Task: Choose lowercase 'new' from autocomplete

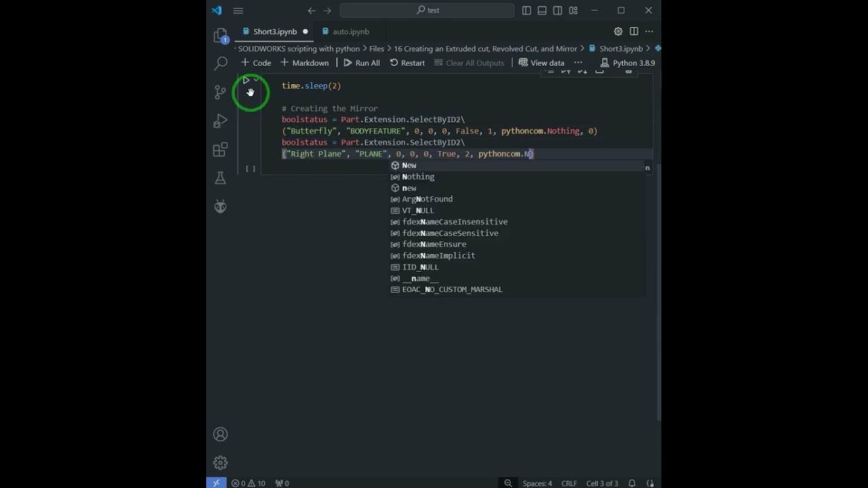Action: [x=516, y=188]
